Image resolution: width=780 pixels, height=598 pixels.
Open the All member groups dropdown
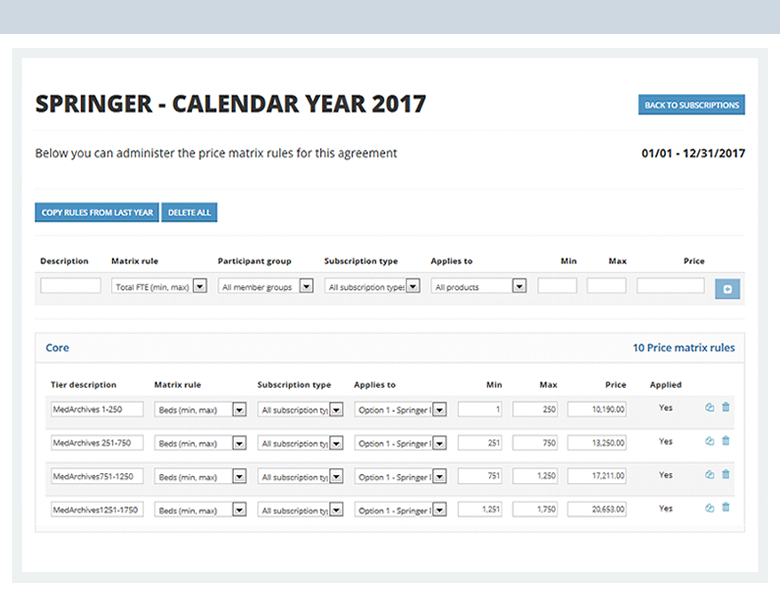click(265, 286)
